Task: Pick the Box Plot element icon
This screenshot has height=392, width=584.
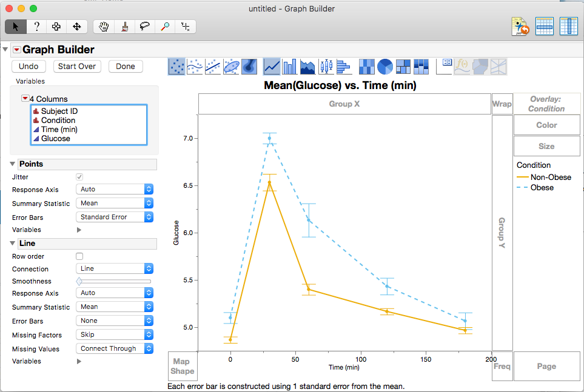Action: click(326, 67)
